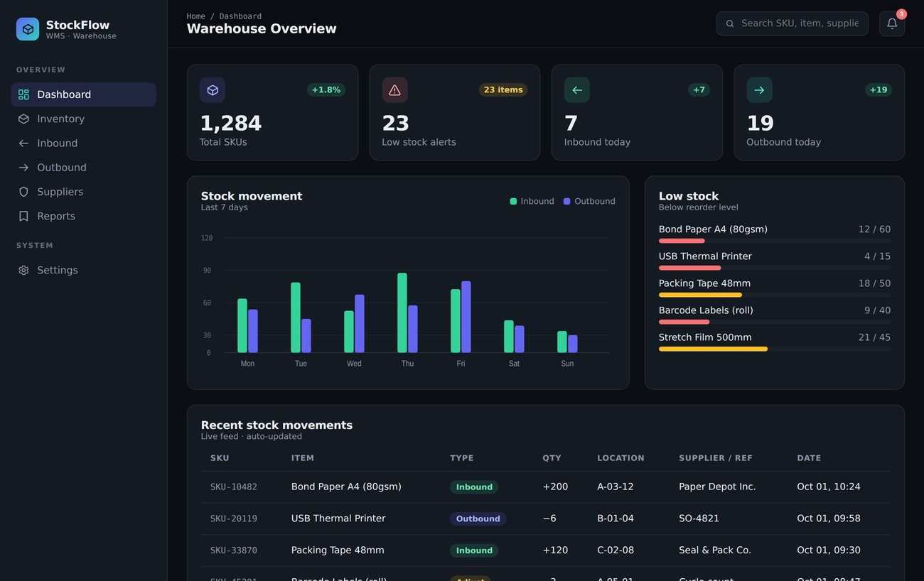Click the QTY column header
924x581 pixels.
552,458
